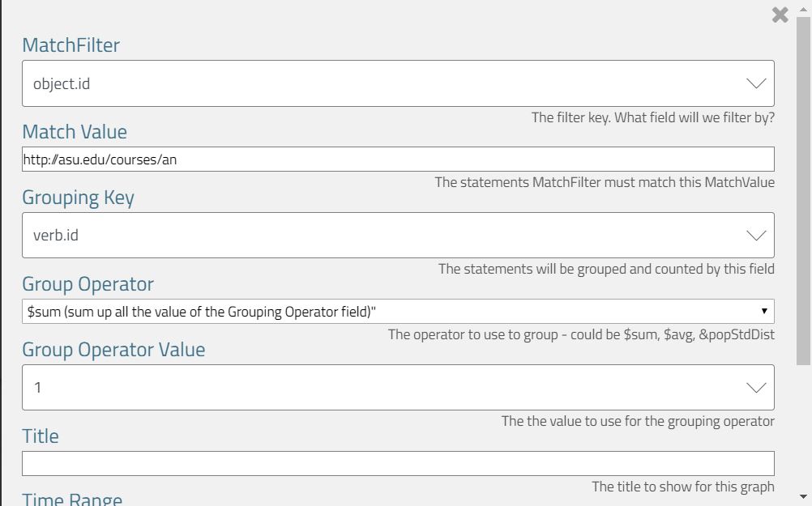Screen dimensions: 812x506
Task: Click the Match Value heading label
Action: 75,132
